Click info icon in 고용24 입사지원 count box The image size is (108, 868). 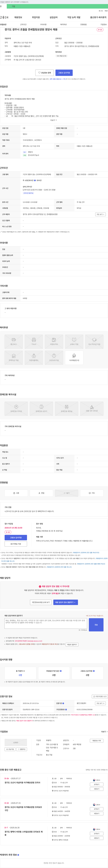94,671
